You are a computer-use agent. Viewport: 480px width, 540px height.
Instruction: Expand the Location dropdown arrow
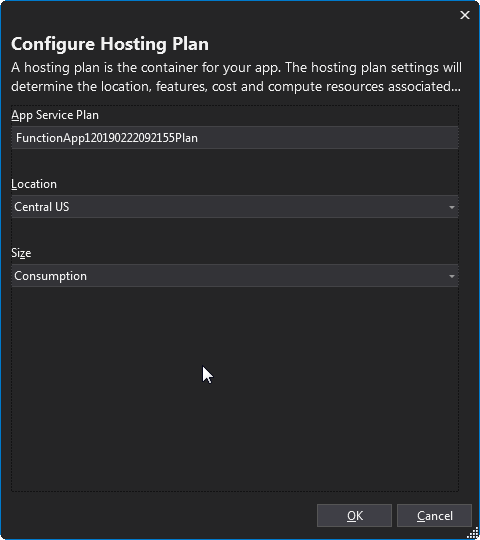point(452,207)
